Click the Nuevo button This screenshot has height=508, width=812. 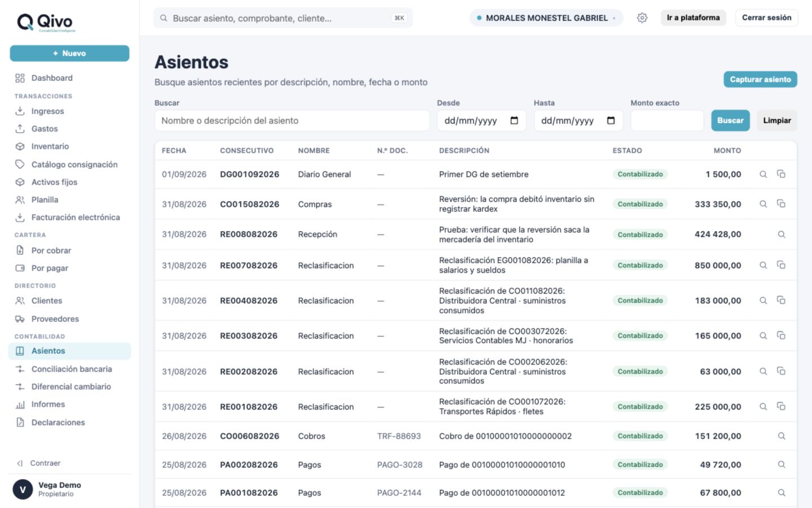69,53
